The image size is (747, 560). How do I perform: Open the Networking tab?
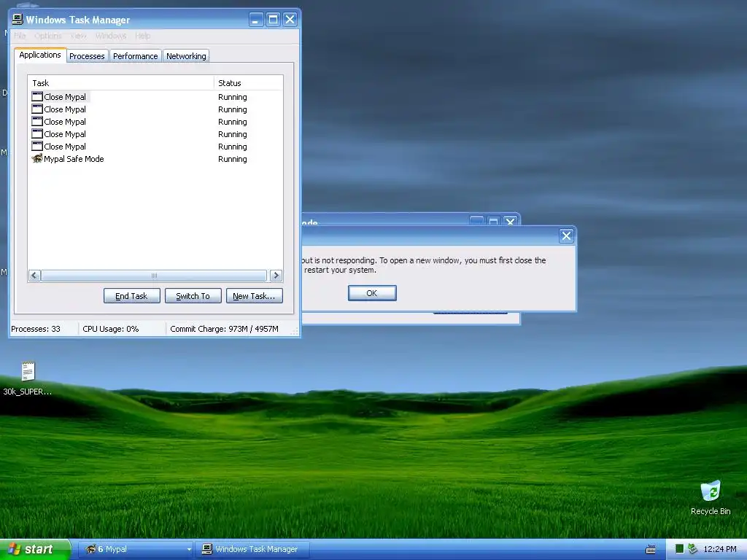[186, 56]
